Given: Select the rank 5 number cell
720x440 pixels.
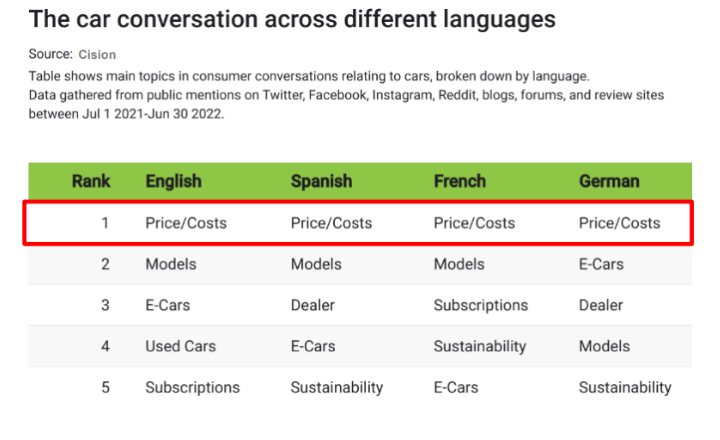Looking at the screenshot, I should tap(105, 387).
